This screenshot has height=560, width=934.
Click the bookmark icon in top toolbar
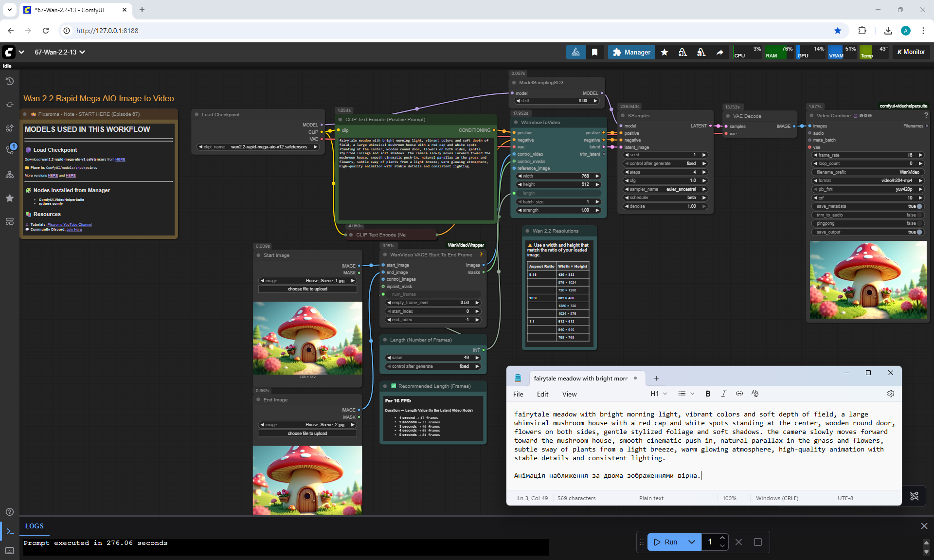coord(594,52)
